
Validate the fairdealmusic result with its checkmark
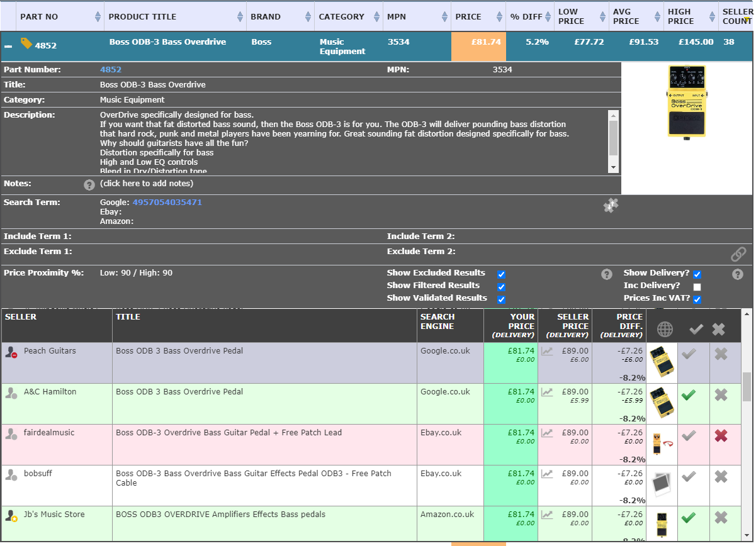pyautogui.click(x=689, y=436)
